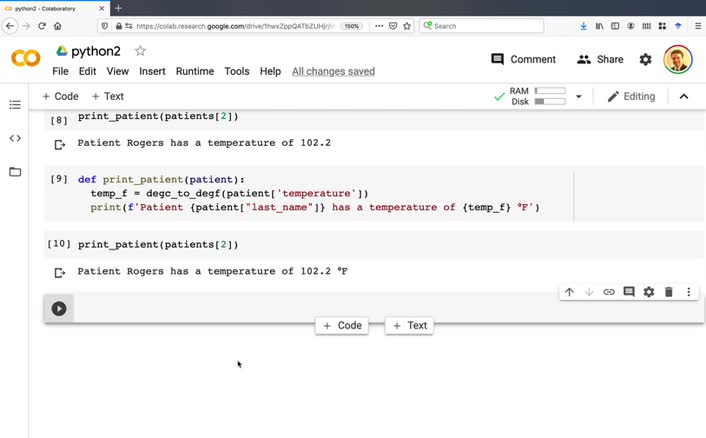Add a Code cell from toolbar
706x438 pixels.
pyautogui.click(x=60, y=96)
